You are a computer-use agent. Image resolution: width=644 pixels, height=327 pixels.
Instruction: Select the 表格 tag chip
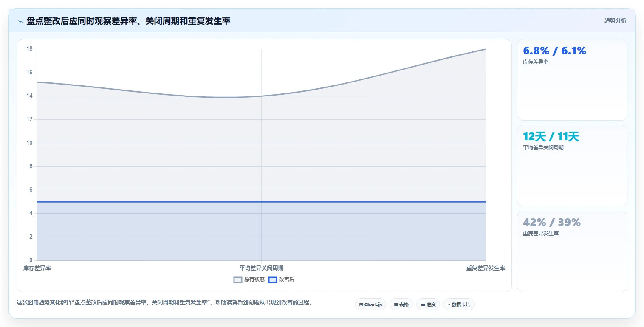pyautogui.click(x=401, y=304)
